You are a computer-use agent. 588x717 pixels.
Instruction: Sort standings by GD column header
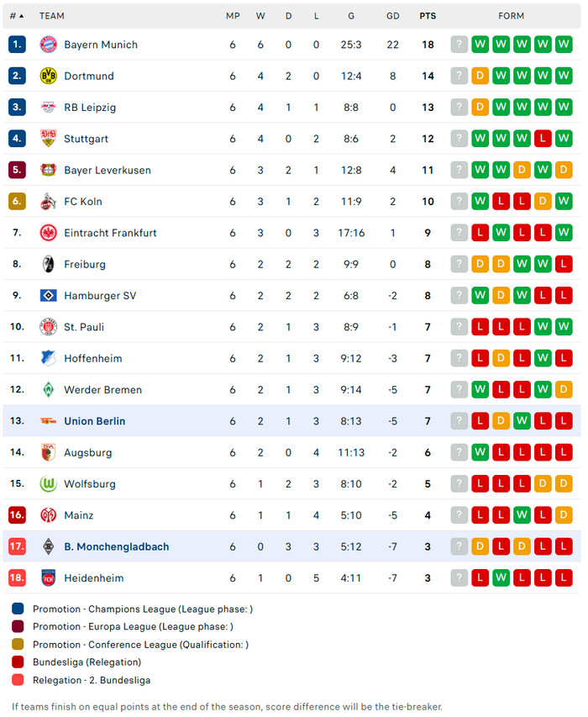coord(393,16)
